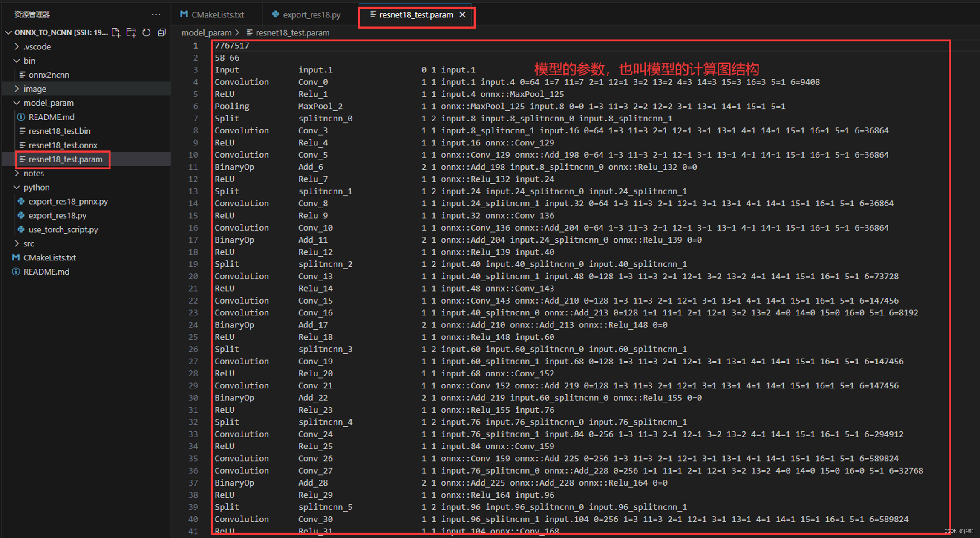Screen dimensions: 980x538
Task: Collapse the ONNX_TO_NCNN workspace root
Action: coord(8,32)
